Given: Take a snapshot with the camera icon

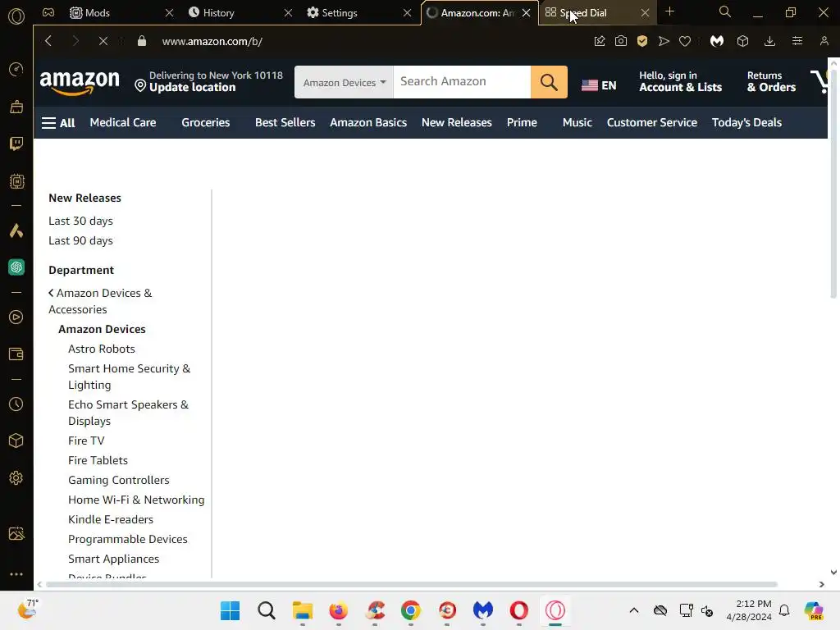Looking at the screenshot, I should coord(621,41).
